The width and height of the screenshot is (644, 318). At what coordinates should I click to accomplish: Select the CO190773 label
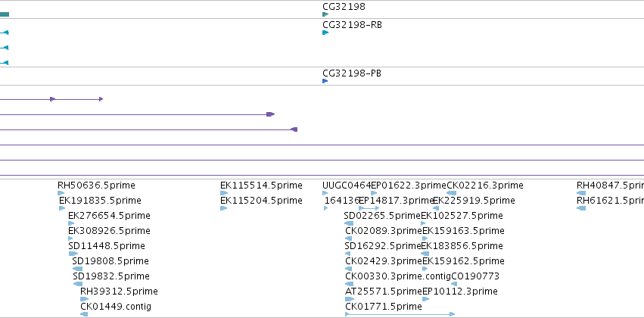475,276
